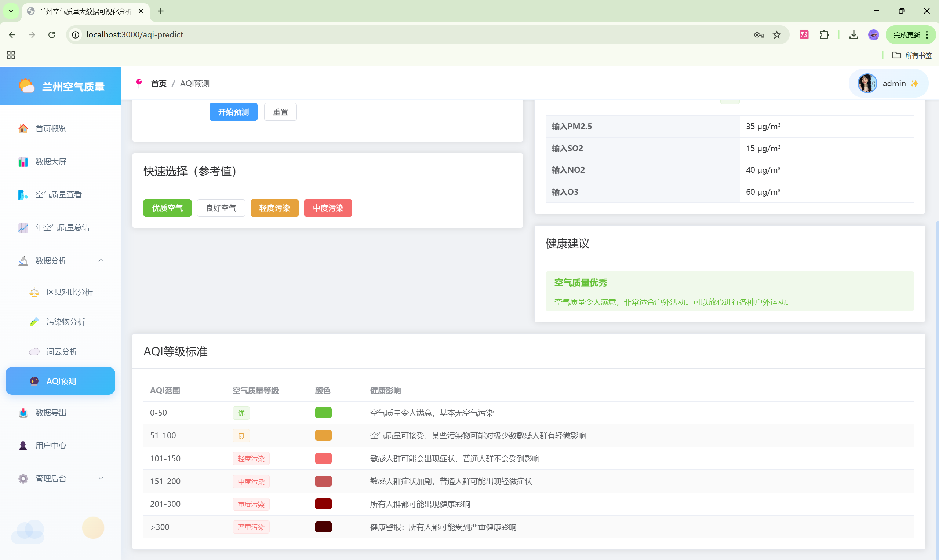Go to 首页 in the breadcrumb
This screenshot has height=560, width=939.
pos(159,83)
